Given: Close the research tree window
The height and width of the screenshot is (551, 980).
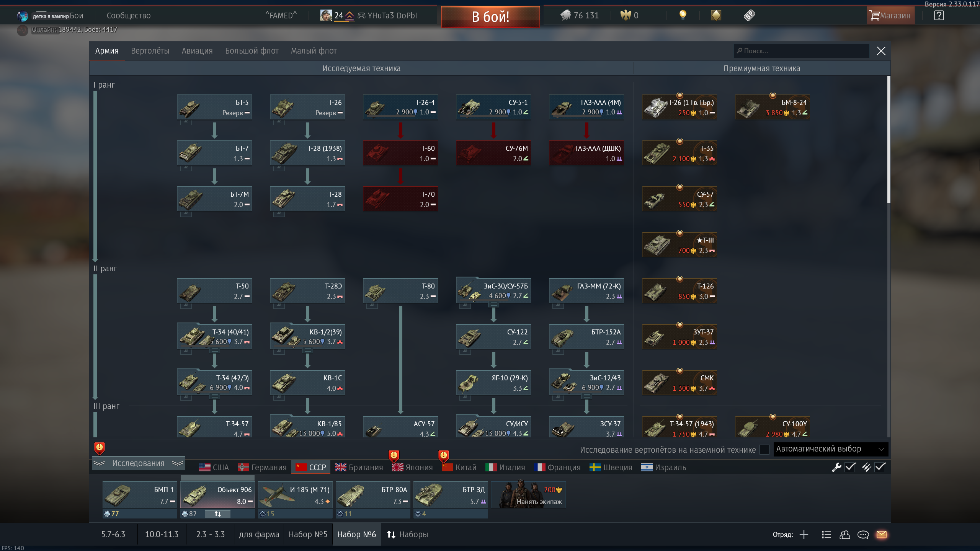Looking at the screenshot, I should point(881,51).
